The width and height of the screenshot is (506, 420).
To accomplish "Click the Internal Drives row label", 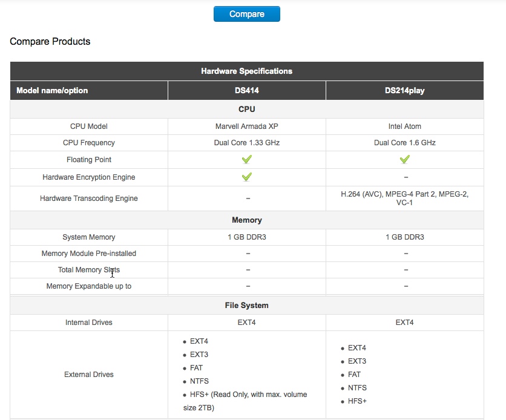I will tap(89, 322).
